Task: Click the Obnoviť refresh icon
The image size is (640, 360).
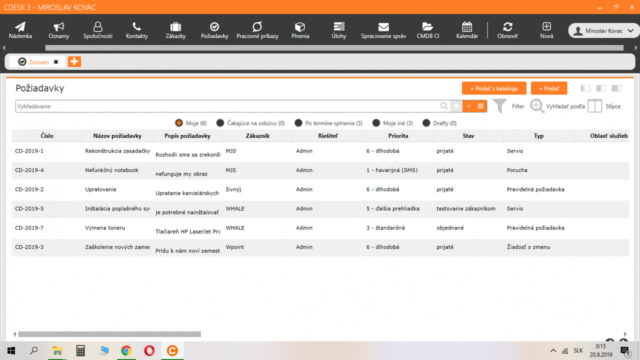Action: pos(507,30)
